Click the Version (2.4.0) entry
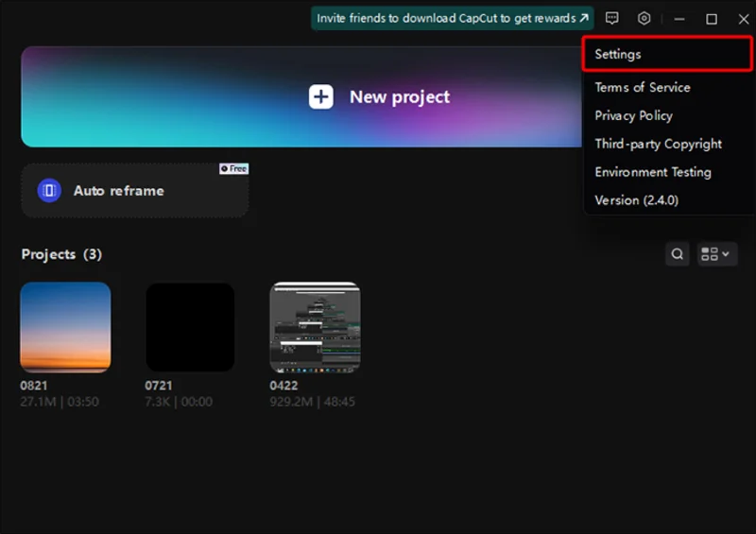The width and height of the screenshot is (756, 534). (x=636, y=200)
